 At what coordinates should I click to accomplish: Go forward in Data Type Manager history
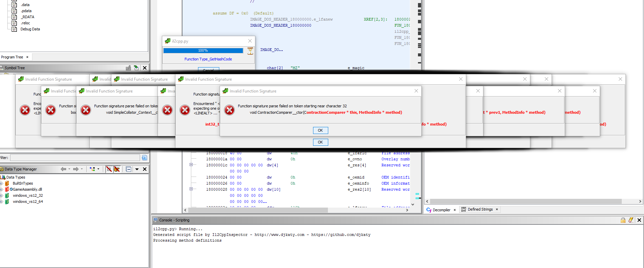[76, 169]
